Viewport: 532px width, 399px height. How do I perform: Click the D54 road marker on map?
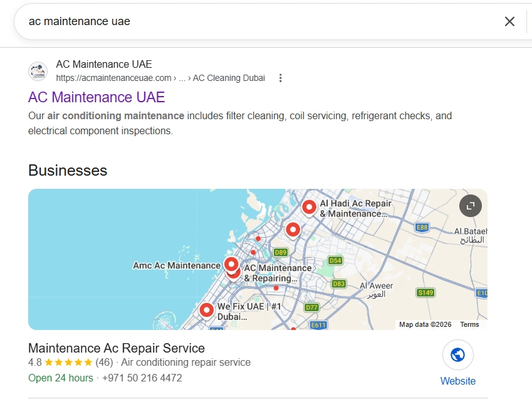(x=335, y=260)
